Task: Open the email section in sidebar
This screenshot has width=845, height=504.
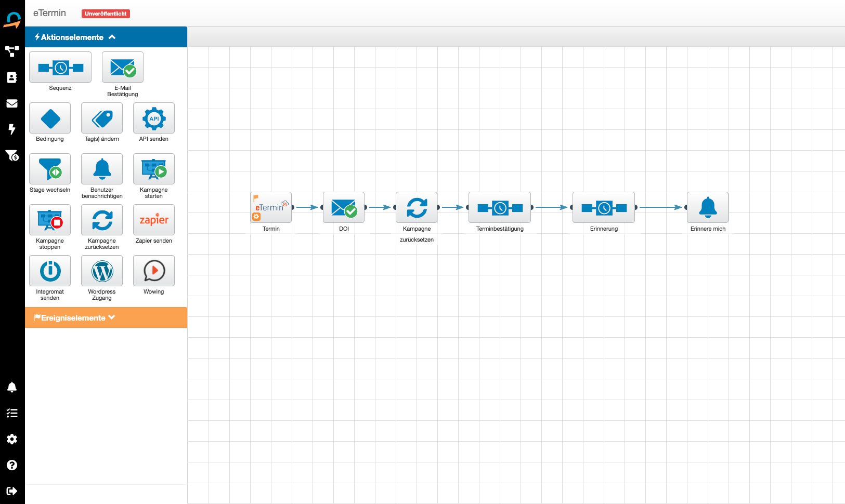Action: click(12, 103)
